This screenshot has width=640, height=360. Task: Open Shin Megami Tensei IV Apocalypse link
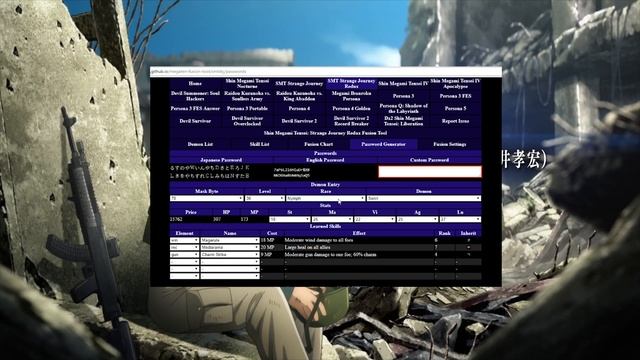pos(455,84)
